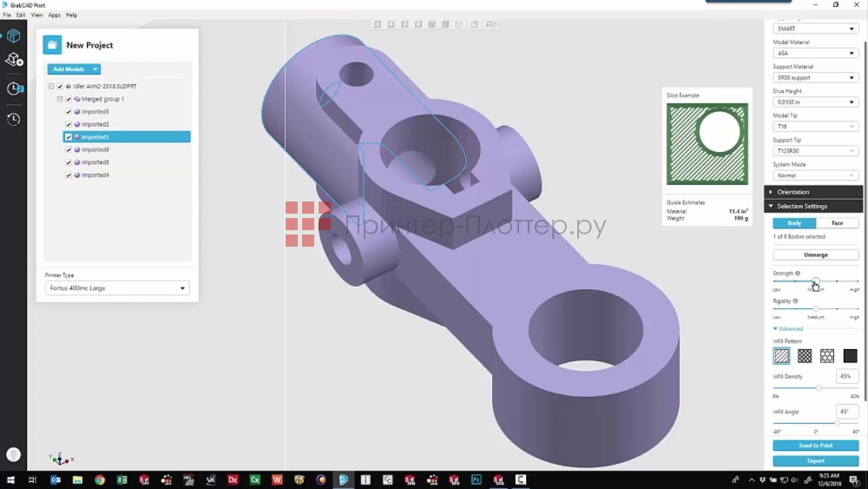
Task: Open the Help menu
Action: (x=71, y=15)
